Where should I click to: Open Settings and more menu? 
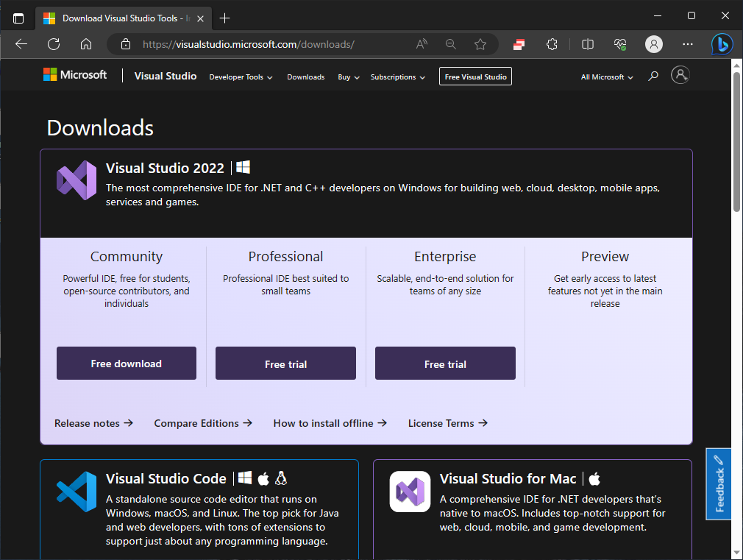click(x=688, y=44)
